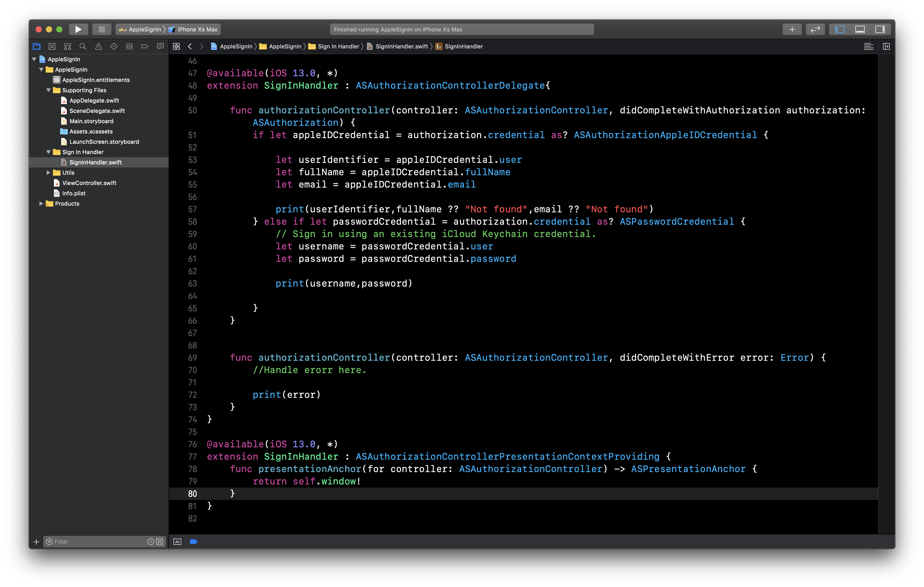Go back in editor history
The image size is (924, 587).
[190, 46]
